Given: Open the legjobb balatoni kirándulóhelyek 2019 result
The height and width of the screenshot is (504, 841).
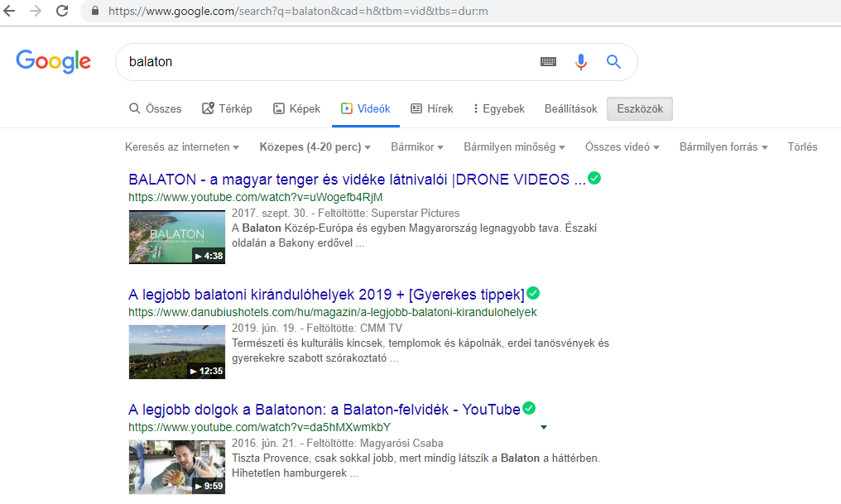Looking at the screenshot, I should point(326,295).
